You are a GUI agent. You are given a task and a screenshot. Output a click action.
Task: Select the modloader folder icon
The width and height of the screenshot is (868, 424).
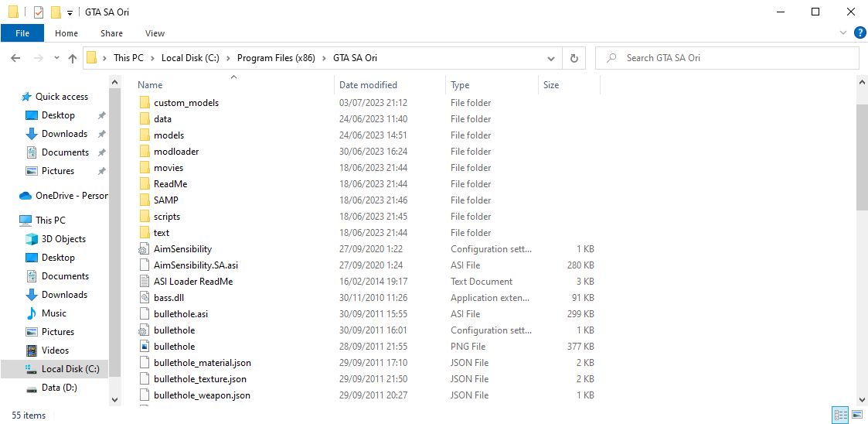[x=145, y=152]
